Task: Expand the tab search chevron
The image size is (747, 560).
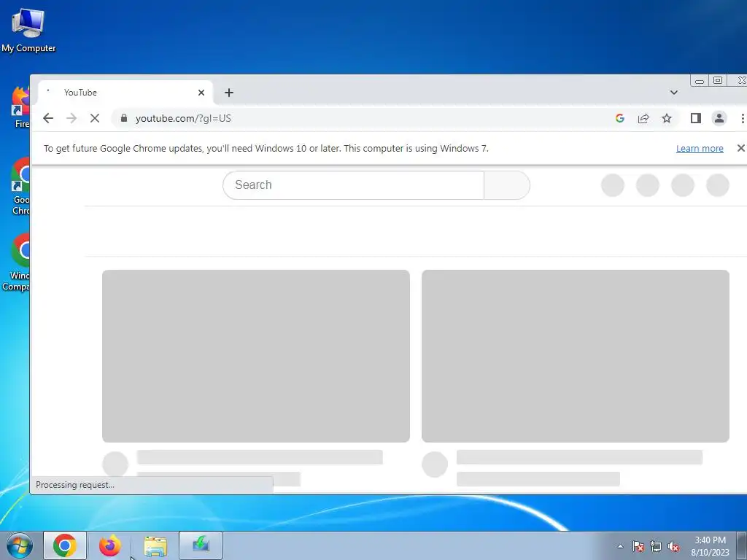Action: pos(673,93)
